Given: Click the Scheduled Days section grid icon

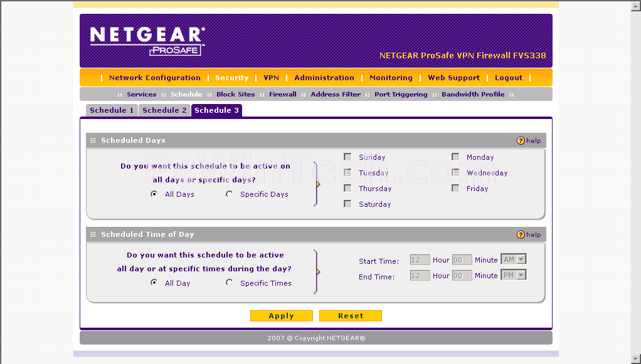Looking at the screenshot, I should [93, 140].
